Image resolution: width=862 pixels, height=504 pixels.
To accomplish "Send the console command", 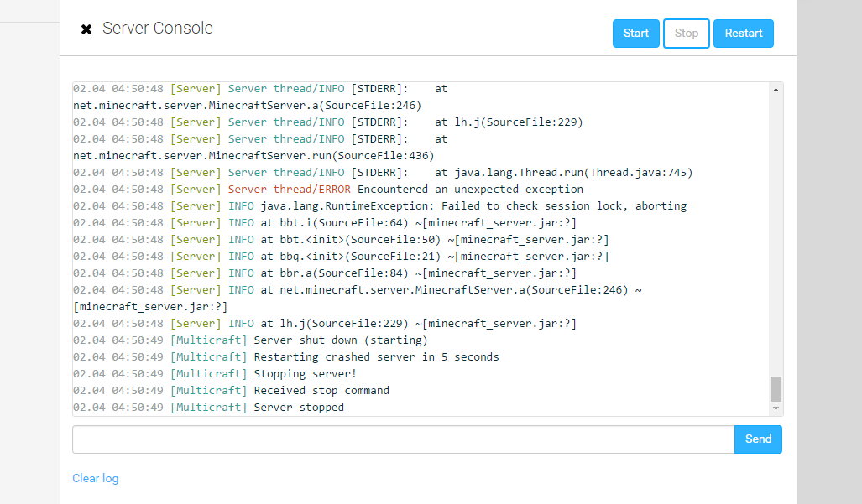I will point(757,439).
